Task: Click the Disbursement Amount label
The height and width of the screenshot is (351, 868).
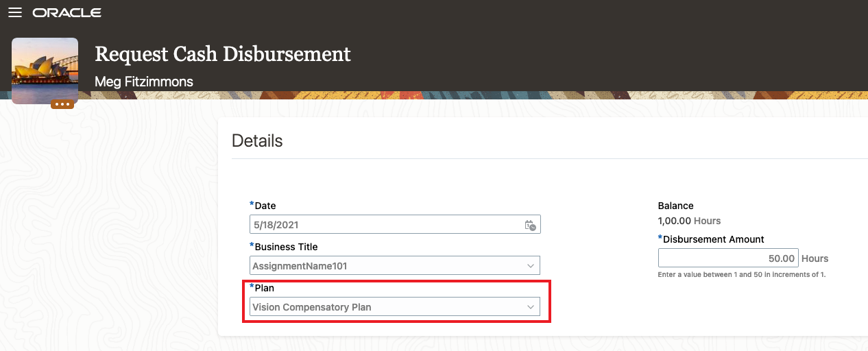Action: coord(713,239)
